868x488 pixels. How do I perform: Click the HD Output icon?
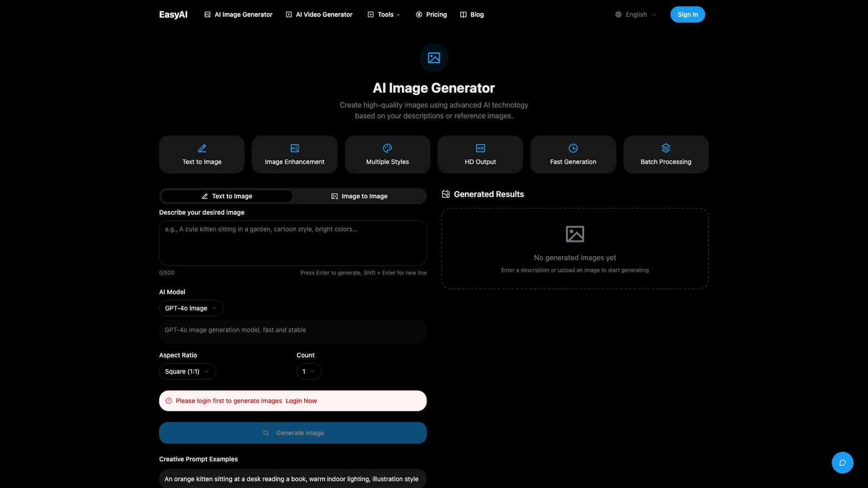click(480, 148)
